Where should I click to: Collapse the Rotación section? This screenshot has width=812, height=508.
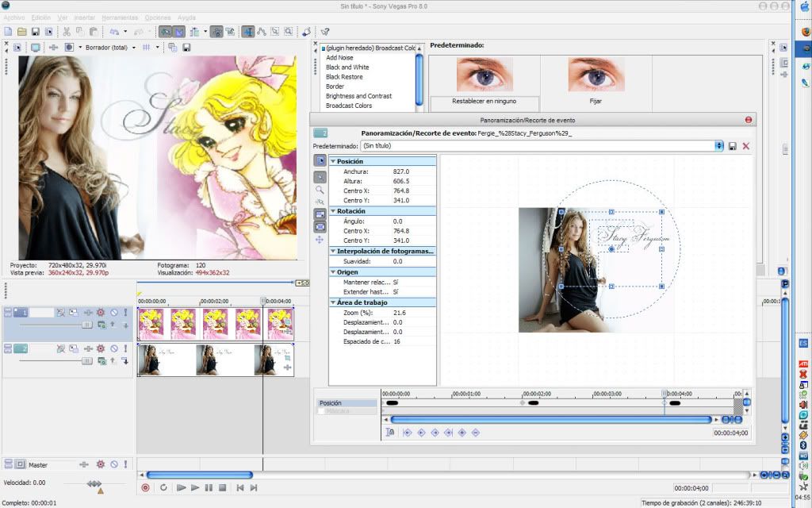333,211
